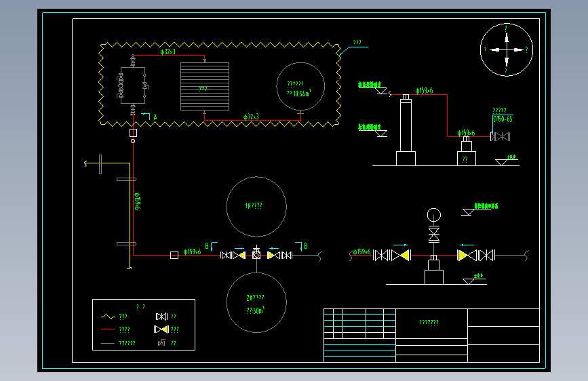
Task: Click the striped heat exchanger rectangle
Action: pyautogui.click(x=205, y=86)
